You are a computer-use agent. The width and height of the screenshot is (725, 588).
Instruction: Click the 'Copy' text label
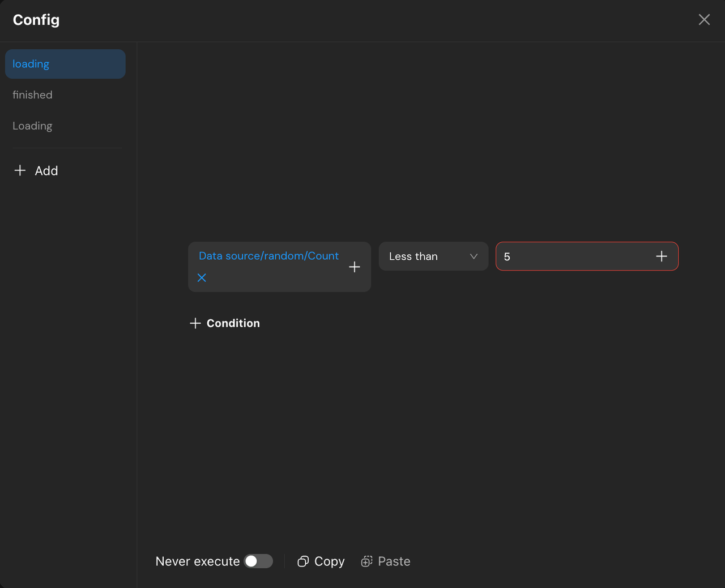click(329, 561)
